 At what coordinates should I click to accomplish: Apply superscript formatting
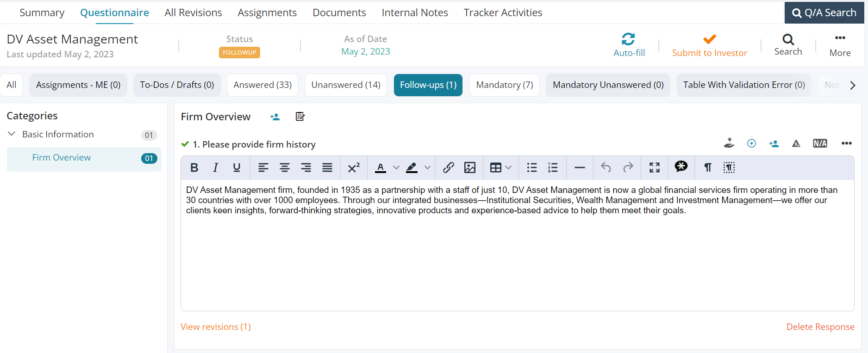[x=354, y=167]
